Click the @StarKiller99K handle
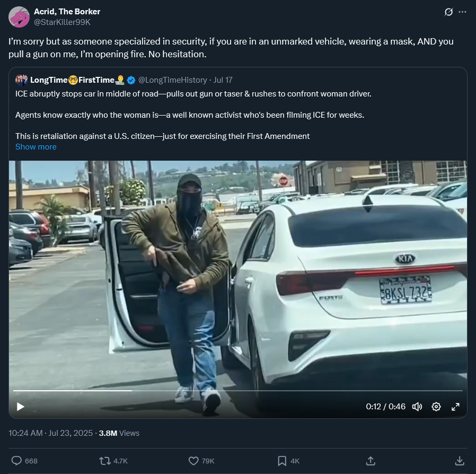 pyautogui.click(x=62, y=22)
